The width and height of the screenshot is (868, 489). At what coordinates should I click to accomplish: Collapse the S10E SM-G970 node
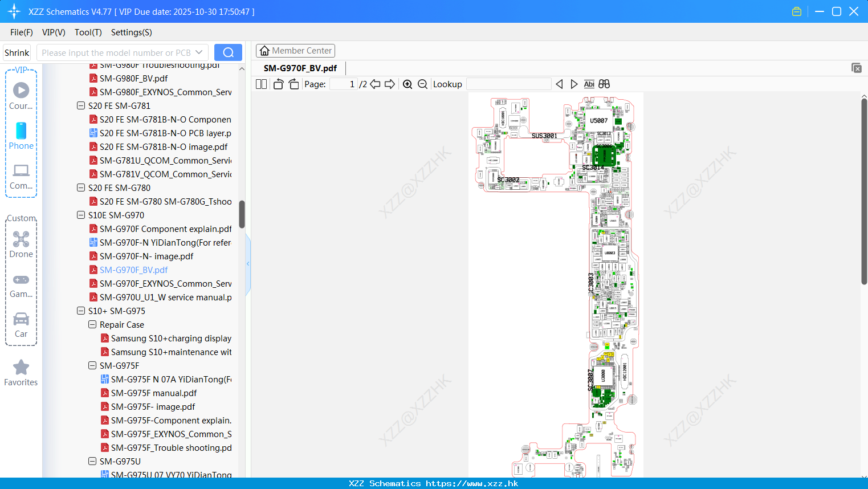click(x=81, y=215)
